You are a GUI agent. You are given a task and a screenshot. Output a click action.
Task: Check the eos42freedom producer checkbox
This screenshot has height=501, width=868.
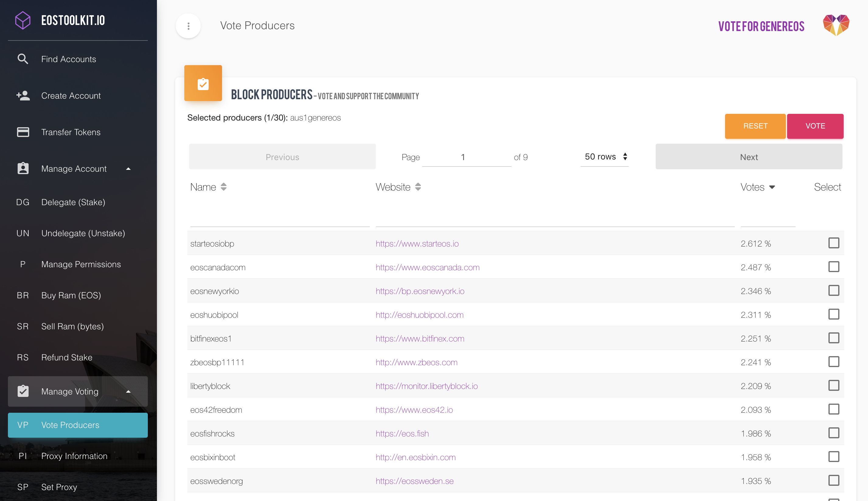[834, 409]
